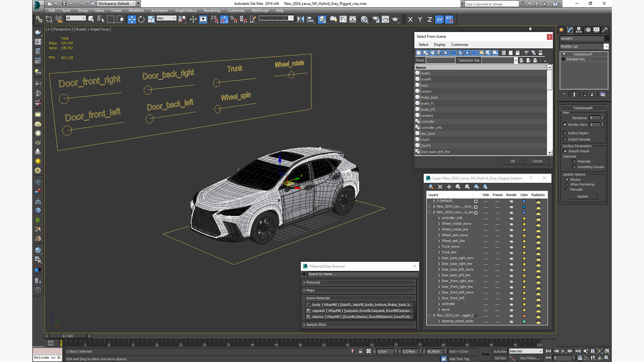The height and width of the screenshot is (362, 644).
Task: Open the Graph Editors menu
Action: click(x=185, y=10)
